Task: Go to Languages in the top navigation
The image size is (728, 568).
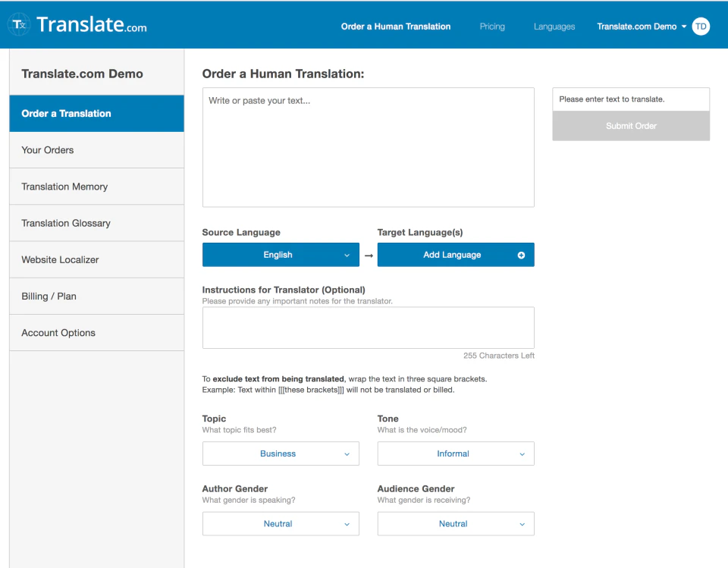Action: click(x=554, y=27)
